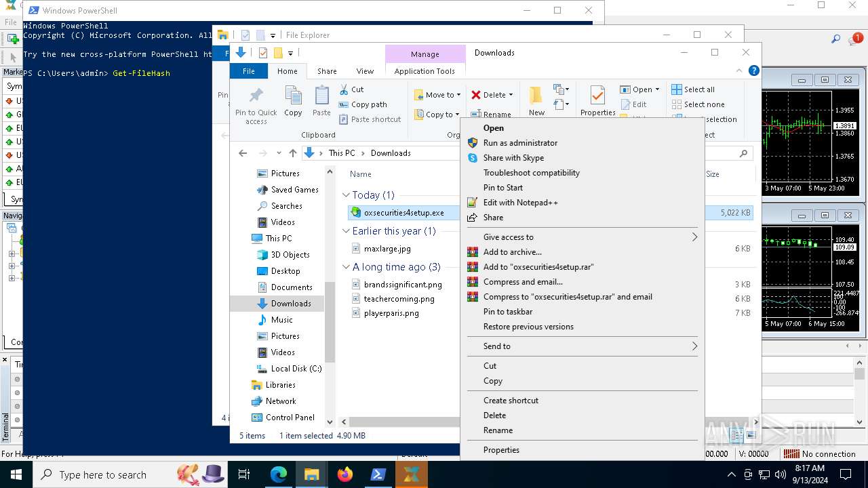Viewport: 868px width, 488px height.
Task: Click the Back navigation arrow
Action: (243, 153)
